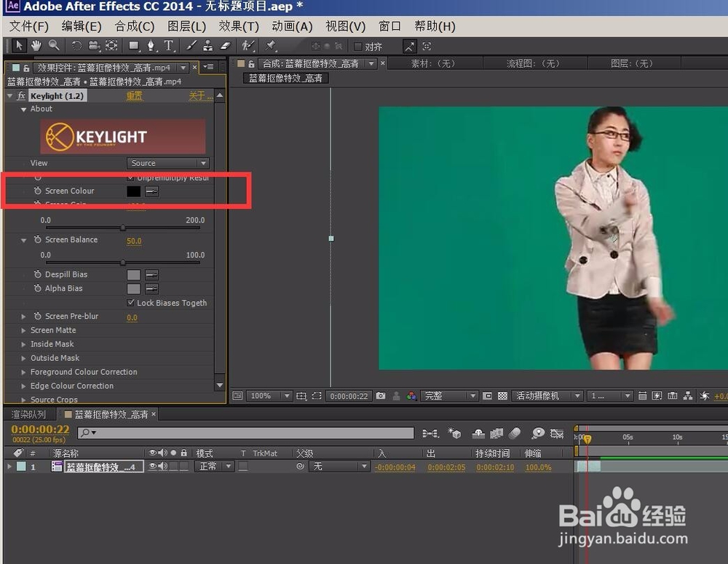Toggle Screen Pre-blur stopwatch
The image size is (728, 564).
38,316
